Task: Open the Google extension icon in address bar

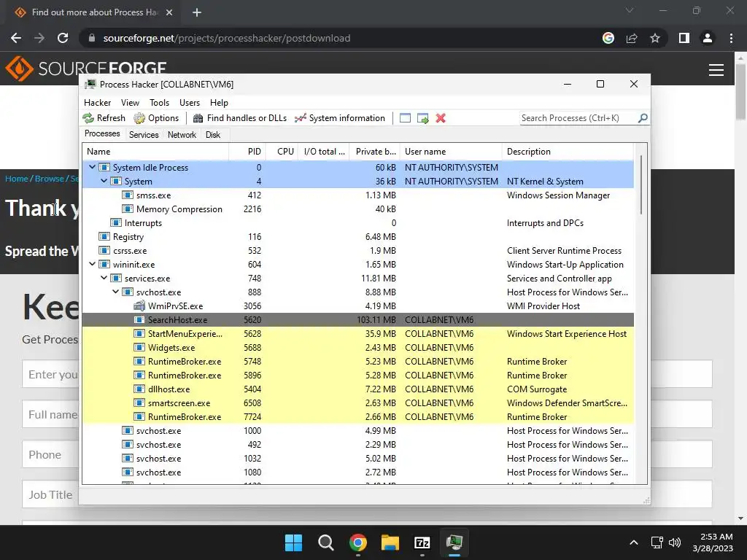Action: point(608,38)
